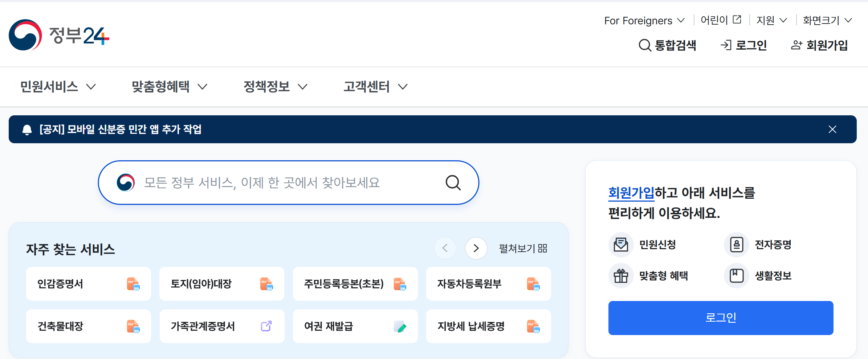Click the next arrow in 자주 찾는 서비스
The image size is (868, 359).
click(x=476, y=248)
